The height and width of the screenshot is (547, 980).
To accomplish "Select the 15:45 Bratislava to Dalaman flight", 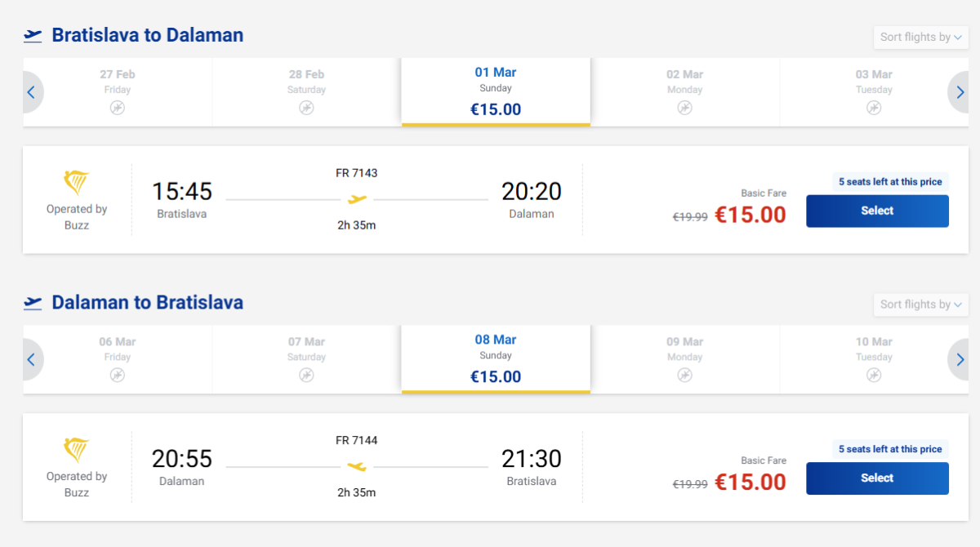I will [877, 211].
